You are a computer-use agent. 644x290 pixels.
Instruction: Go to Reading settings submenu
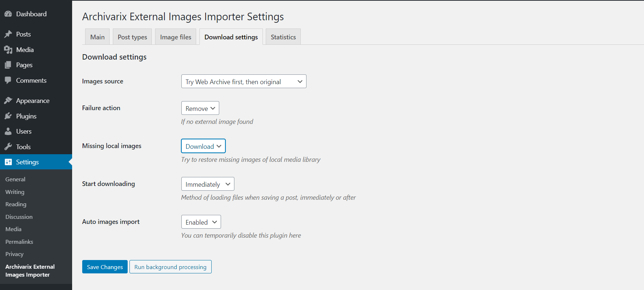(16, 204)
